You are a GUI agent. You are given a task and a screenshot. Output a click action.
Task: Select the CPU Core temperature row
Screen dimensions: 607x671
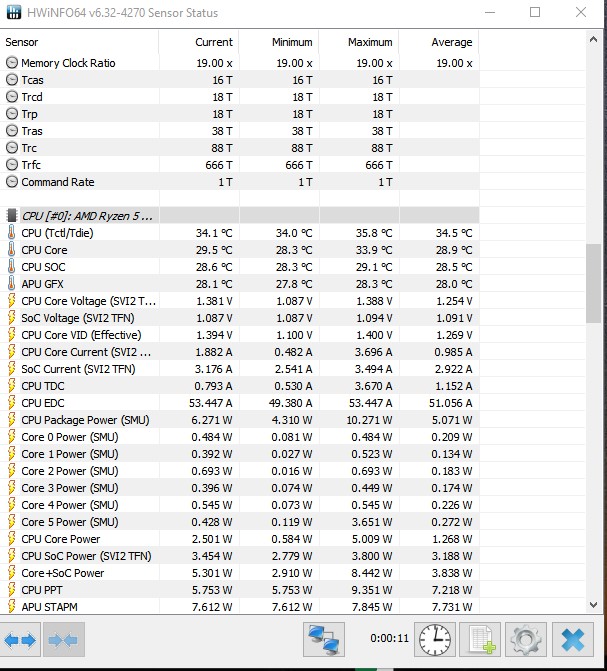(239, 249)
